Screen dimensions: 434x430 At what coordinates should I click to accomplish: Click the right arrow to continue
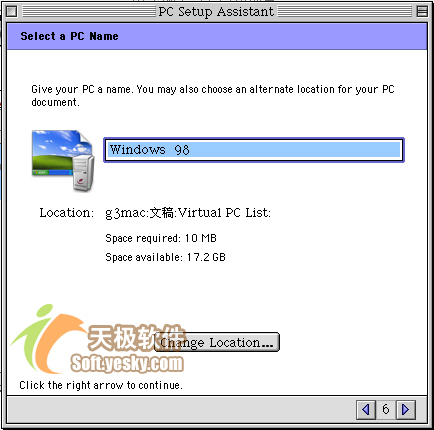pyautogui.click(x=406, y=410)
